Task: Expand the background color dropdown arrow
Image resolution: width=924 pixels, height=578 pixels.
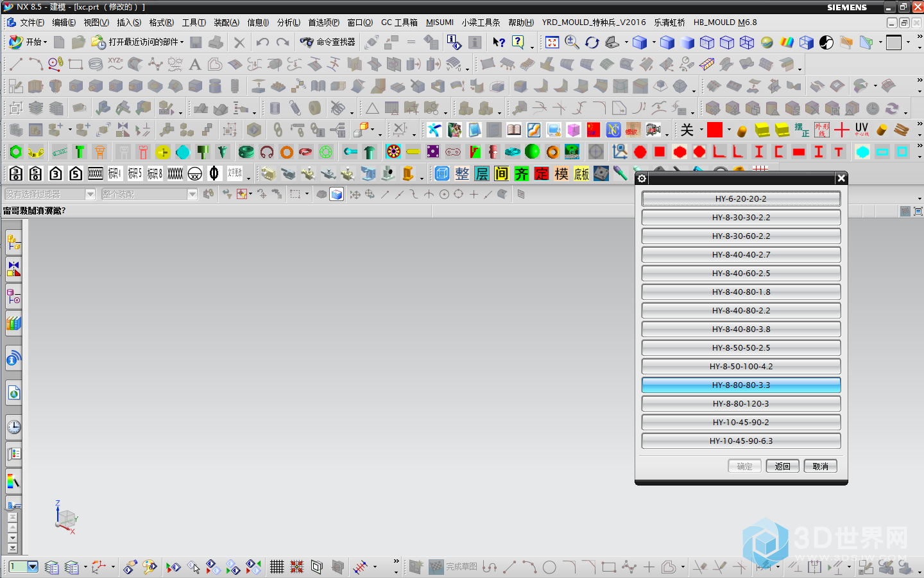Action: pos(908,42)
